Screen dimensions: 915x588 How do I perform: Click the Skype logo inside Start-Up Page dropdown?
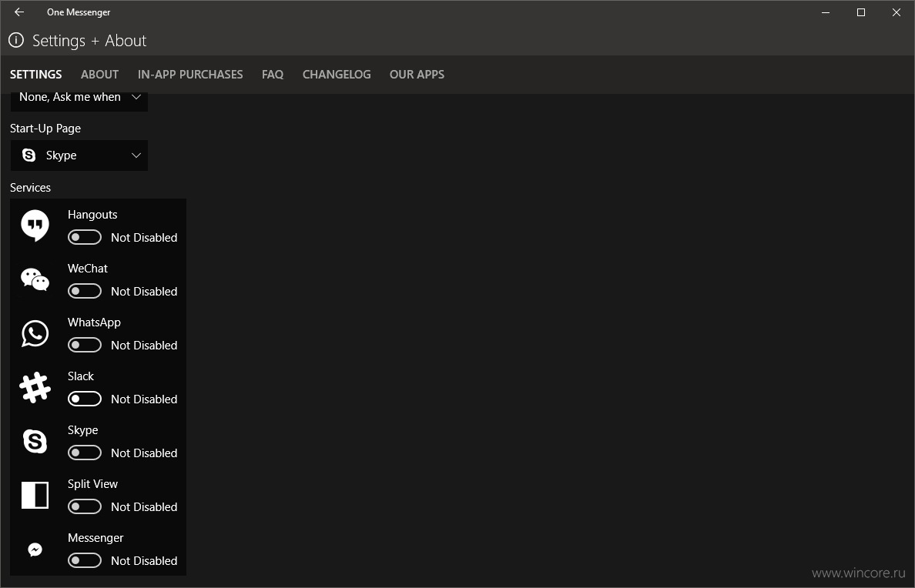(x=28, y=155)
